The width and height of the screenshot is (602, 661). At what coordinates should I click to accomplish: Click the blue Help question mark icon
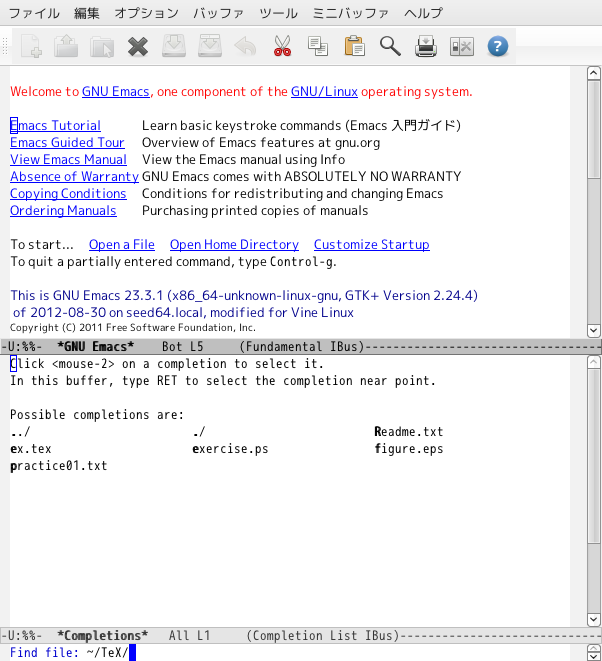coord(498,46)
